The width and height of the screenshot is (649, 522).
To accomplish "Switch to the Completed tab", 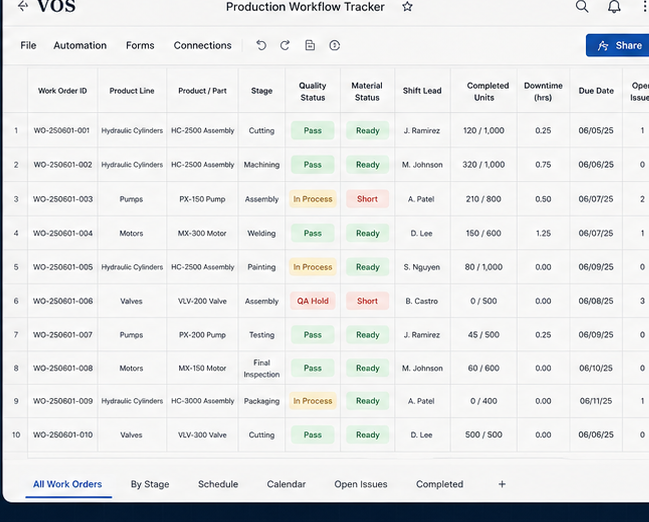I will tap(440, 484).
